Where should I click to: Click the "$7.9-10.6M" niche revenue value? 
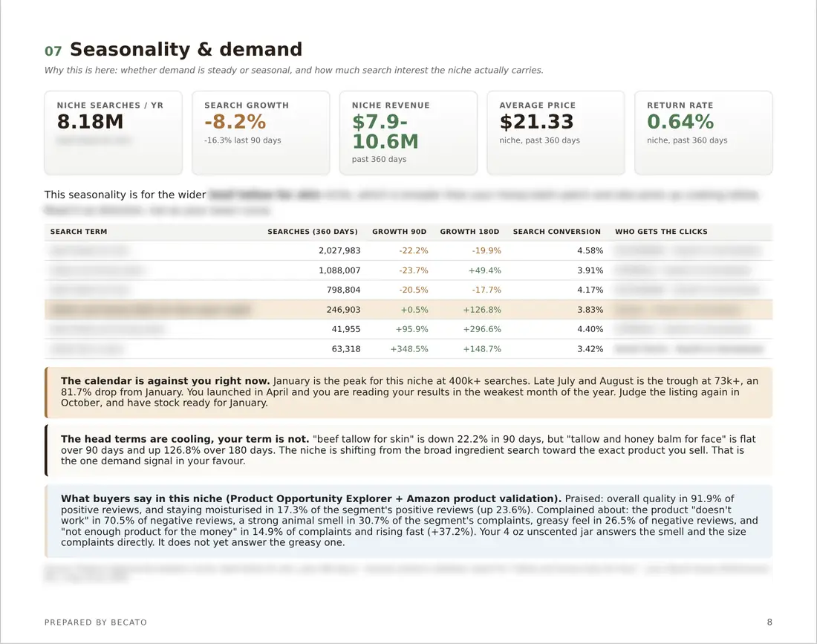[x=385, y=131]
